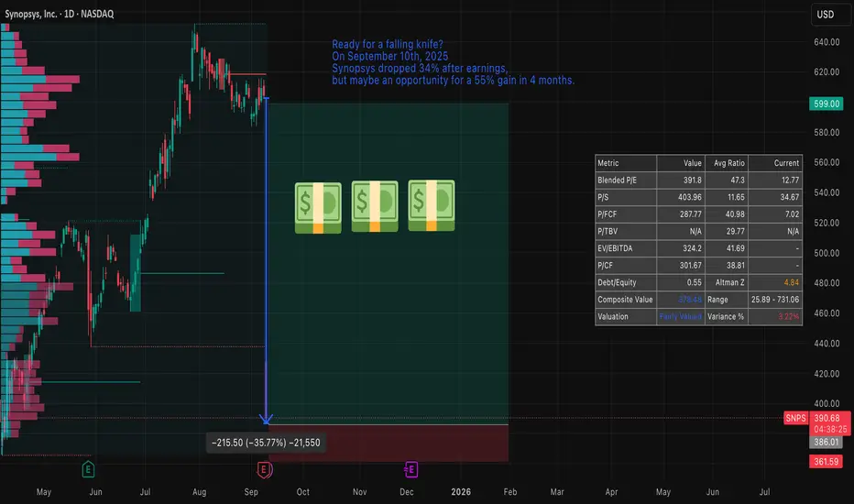Click the red earnings E marker in September
854x504 pixels.
click(264, 469)
